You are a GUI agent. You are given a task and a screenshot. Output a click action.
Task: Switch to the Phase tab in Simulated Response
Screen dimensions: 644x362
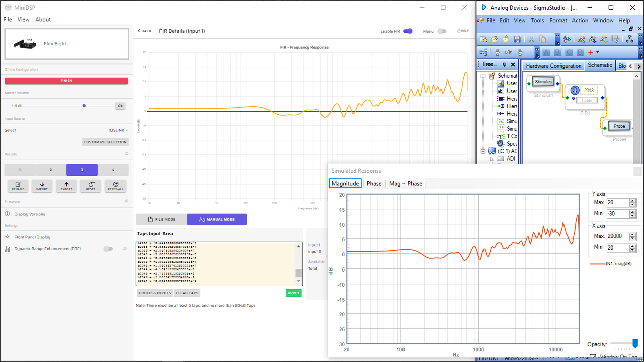374,183
